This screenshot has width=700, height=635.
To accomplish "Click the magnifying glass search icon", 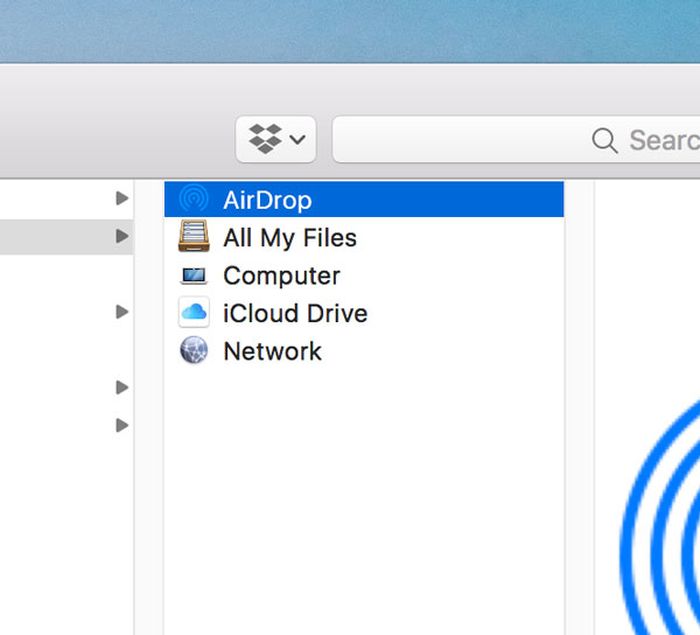I will [604, 140].
